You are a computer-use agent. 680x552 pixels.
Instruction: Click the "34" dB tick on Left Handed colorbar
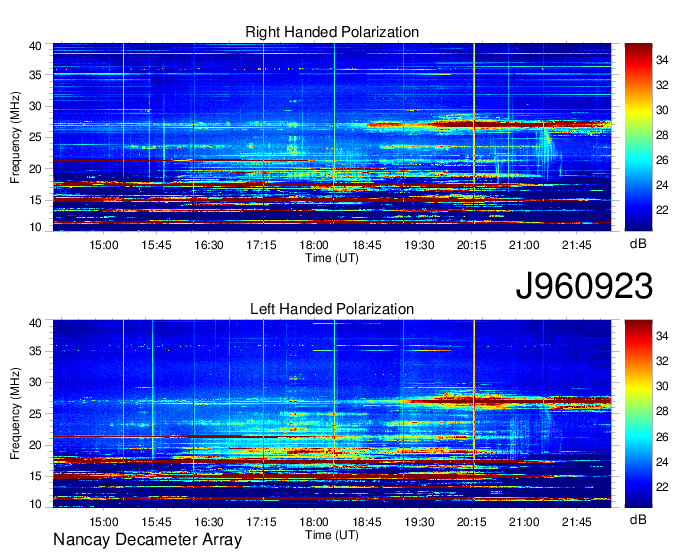pyautogui.click(x=662, y=336)
